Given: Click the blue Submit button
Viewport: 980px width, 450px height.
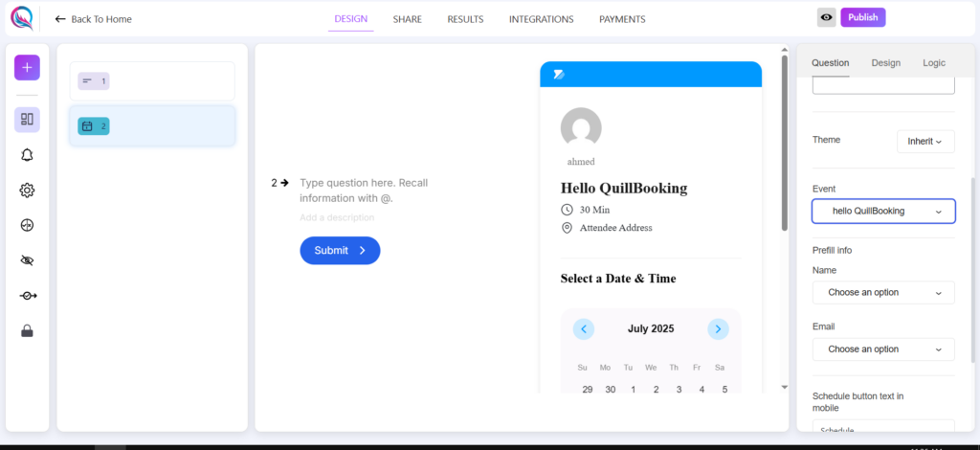Looking at the screenshot, I should coord(340,251).
